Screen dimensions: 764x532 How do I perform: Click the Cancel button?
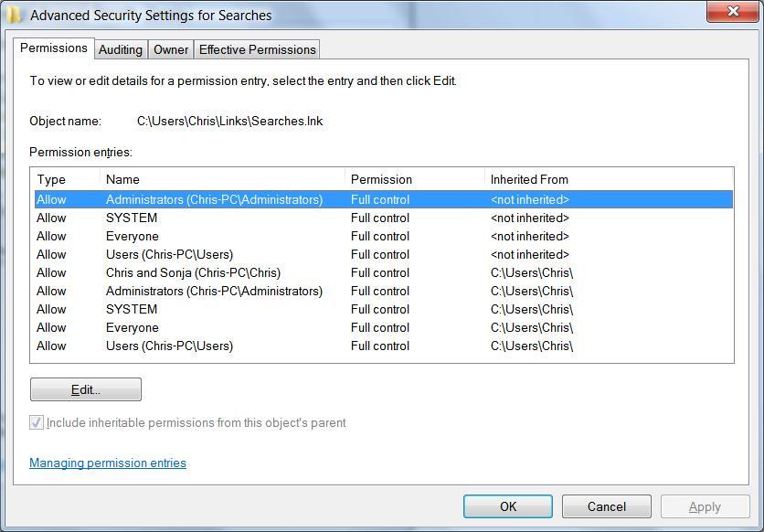pyautogui.click(x=606, y=506)
